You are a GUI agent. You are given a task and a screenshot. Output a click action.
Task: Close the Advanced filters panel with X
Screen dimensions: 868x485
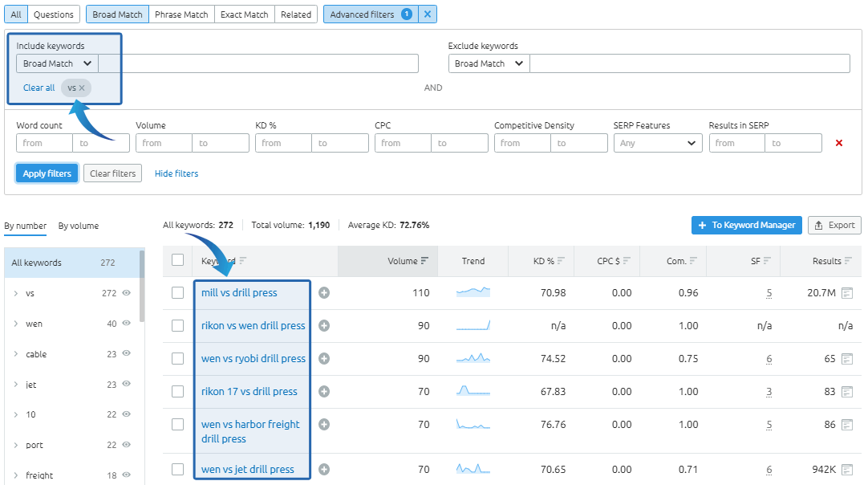(x=428, y=14)
